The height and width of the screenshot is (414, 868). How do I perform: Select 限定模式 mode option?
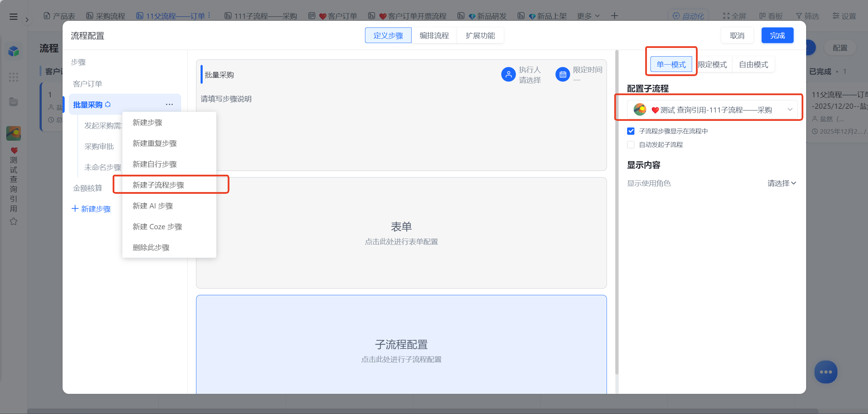point(712,64)
